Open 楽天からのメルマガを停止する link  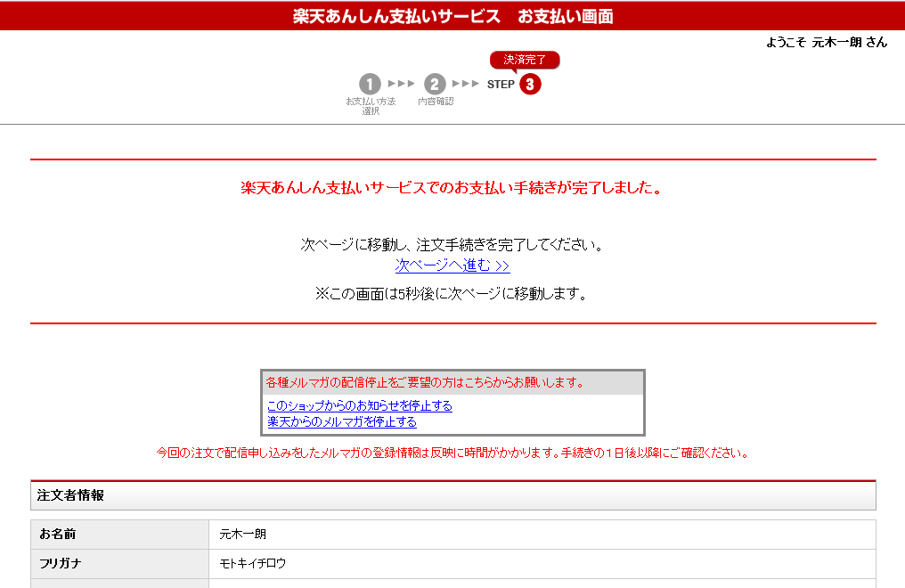tap(342, 421)
